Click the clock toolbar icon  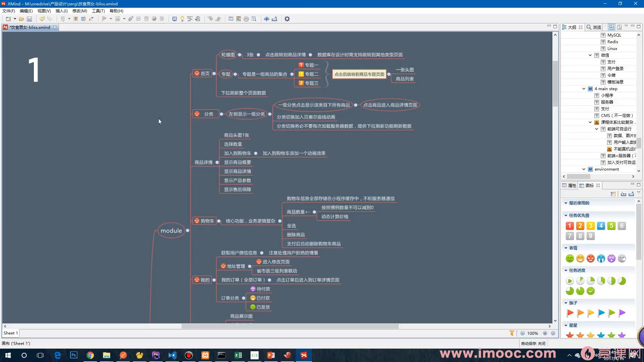(x=246, y=19)
